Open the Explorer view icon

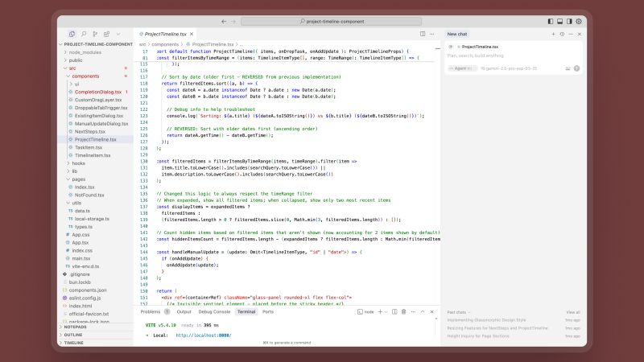(x=72, y=34)
